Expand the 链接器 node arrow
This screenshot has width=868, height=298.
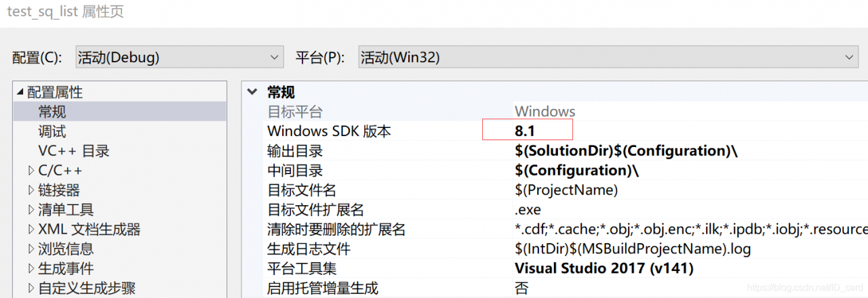(31, 190)
